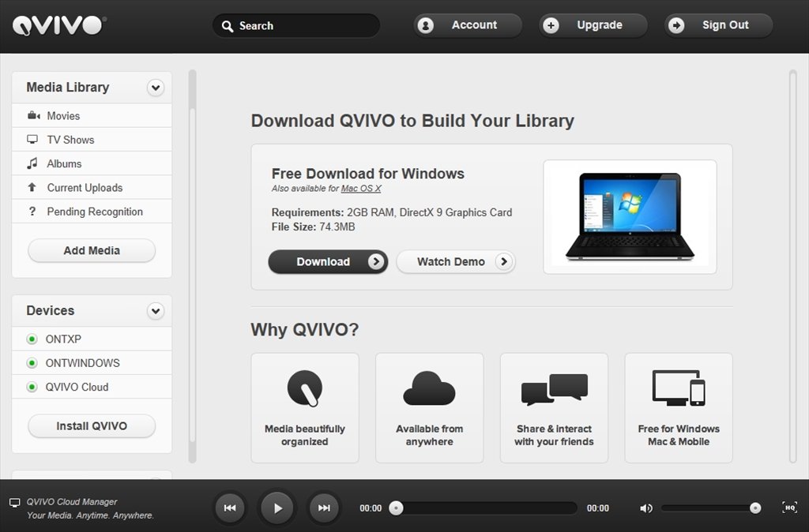Click the Upgrade plus icon

tap(551, 25)
